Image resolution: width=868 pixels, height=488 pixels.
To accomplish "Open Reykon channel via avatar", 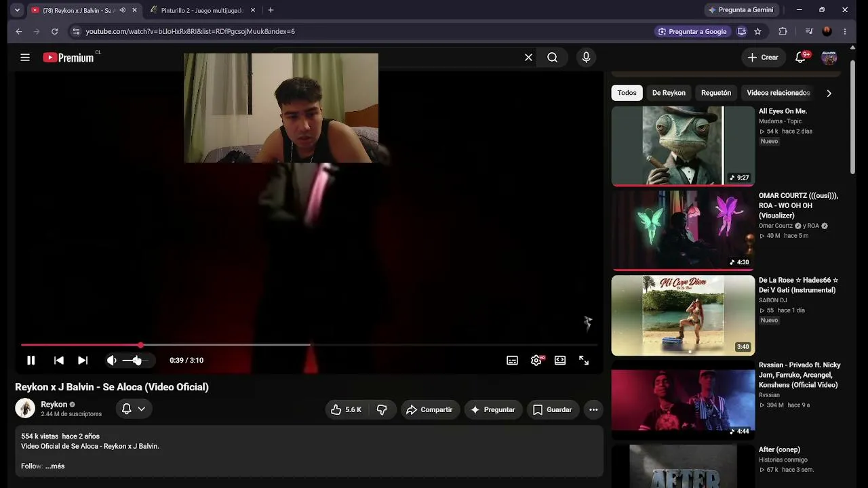I will coord(25,408).
